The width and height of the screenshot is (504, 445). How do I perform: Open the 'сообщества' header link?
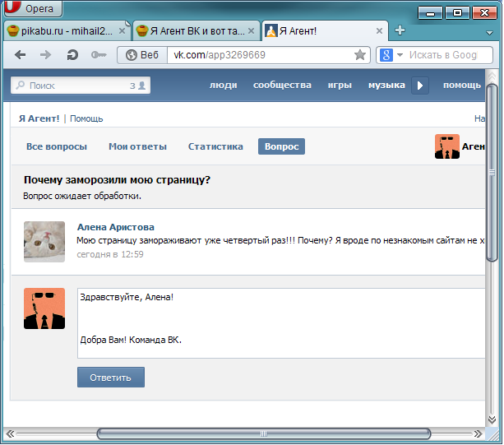[282, 85]
